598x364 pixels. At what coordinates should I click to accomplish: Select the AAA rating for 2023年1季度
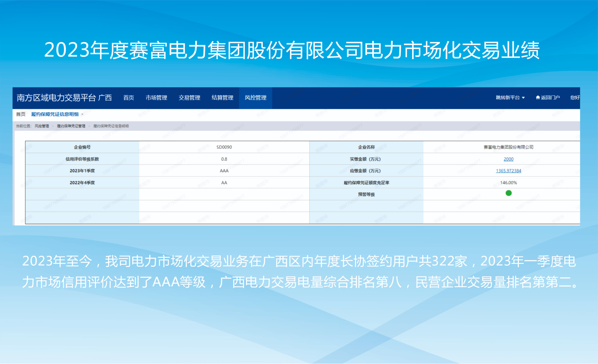(224, 171)
